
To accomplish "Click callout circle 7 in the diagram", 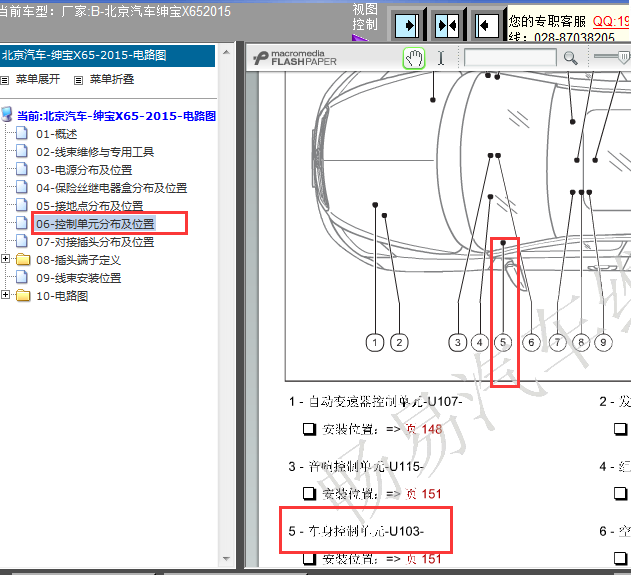I will pyautogui.click(x=558, y=343).
